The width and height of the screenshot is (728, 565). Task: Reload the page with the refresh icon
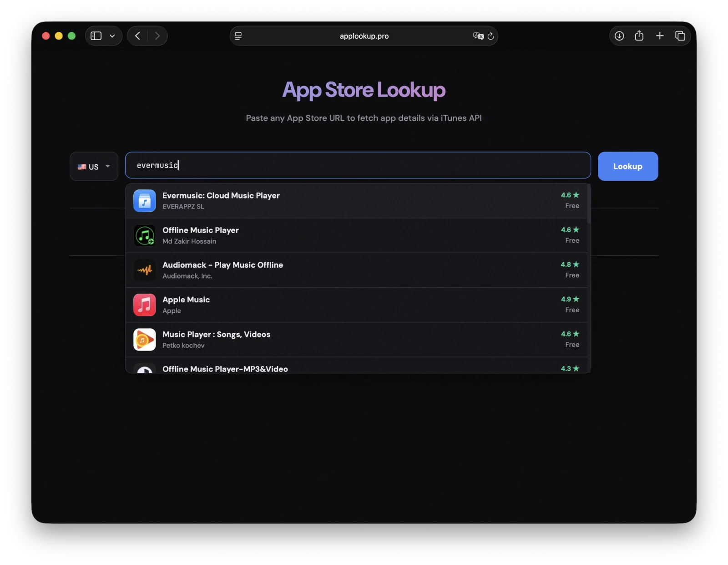point(490,36)
